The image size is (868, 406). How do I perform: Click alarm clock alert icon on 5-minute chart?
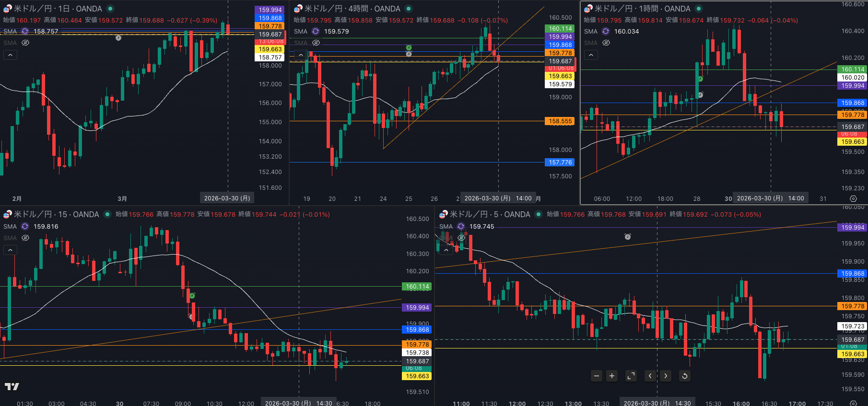[628, 237]
